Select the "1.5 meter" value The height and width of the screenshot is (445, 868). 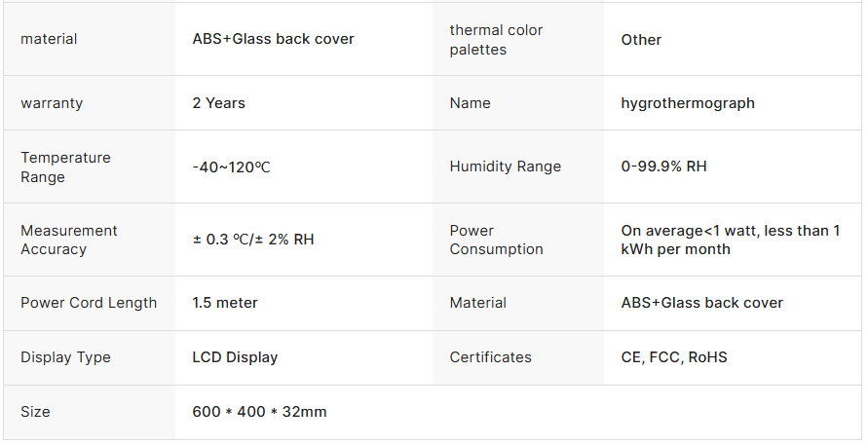225,303
